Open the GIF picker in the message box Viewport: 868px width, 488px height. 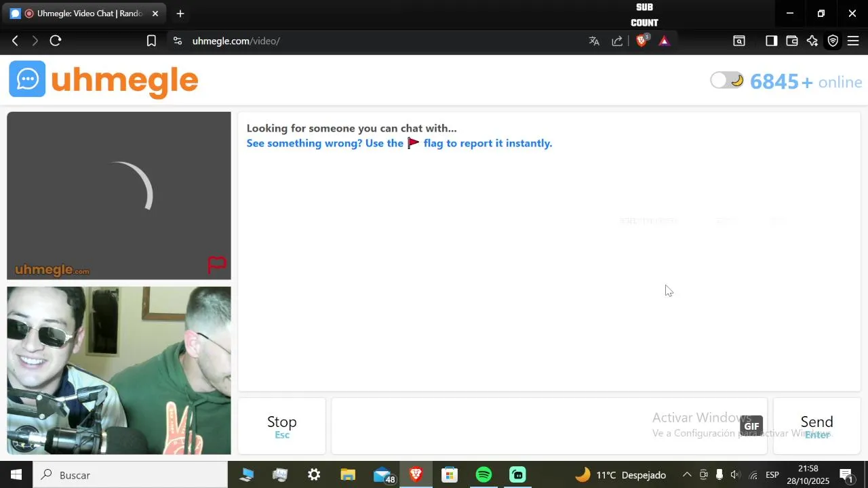click(751, 426)
